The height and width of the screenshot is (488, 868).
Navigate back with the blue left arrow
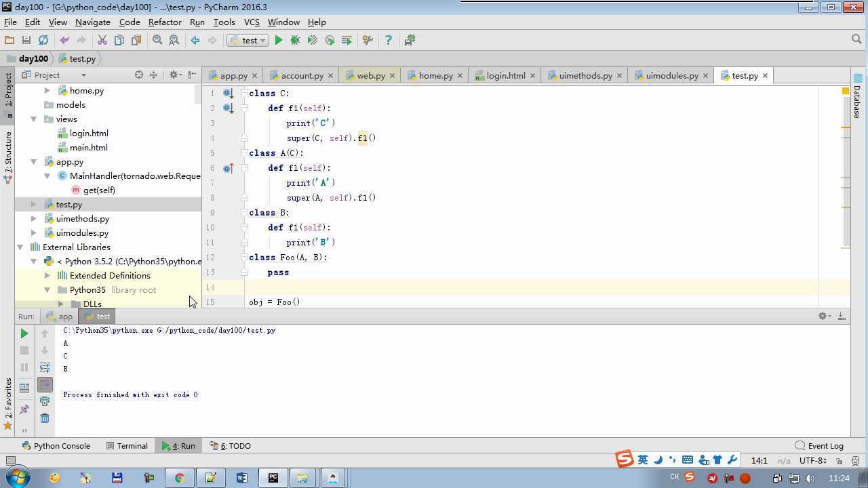coord(195,41)
